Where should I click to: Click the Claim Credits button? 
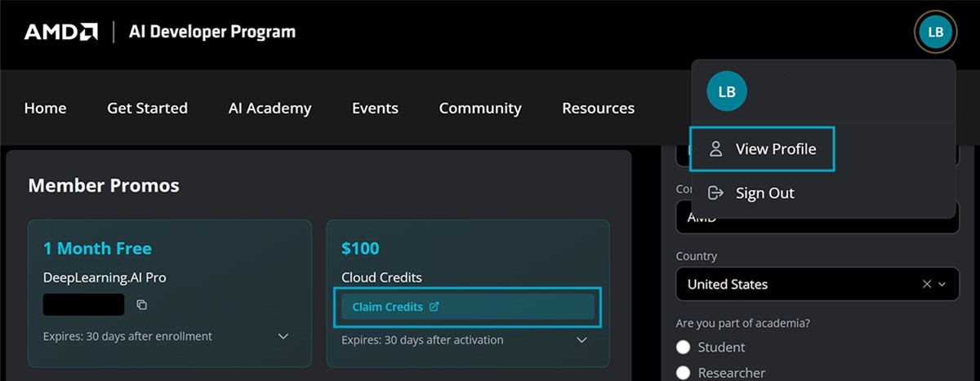click(467, 307)
